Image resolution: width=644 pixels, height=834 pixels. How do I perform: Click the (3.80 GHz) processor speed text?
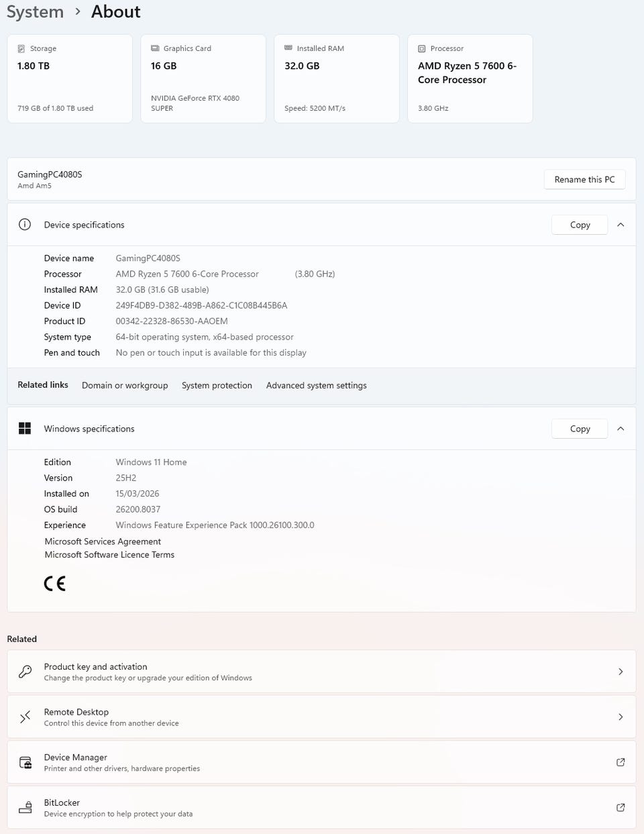[x=315, y=274]
